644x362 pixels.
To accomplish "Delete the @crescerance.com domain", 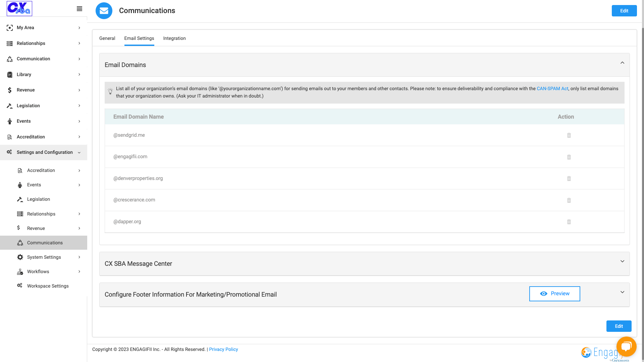I will (569, 200).
